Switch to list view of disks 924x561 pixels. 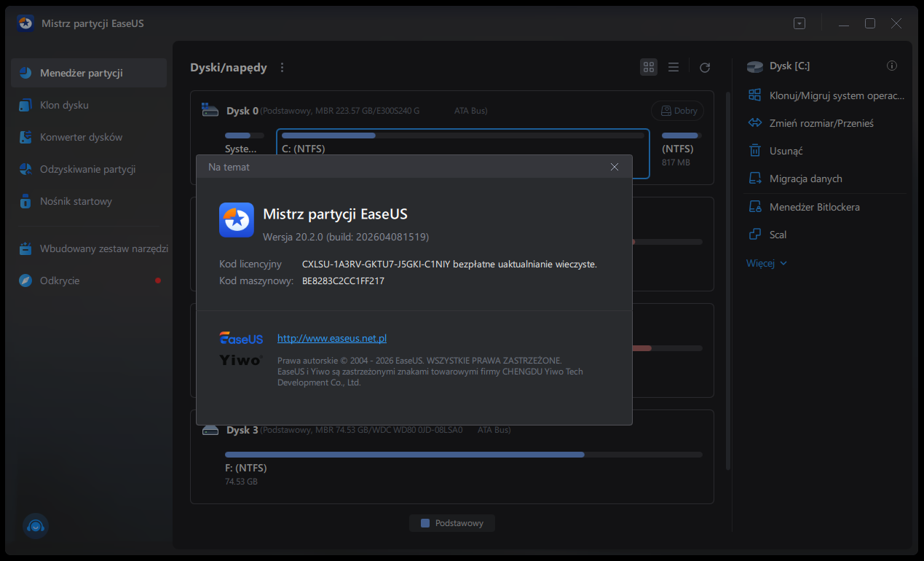(x=674, y=67)
